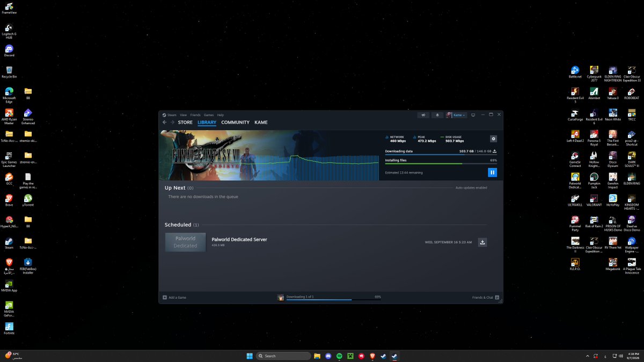Switch to the STORE tab

(x=185, y=122)
